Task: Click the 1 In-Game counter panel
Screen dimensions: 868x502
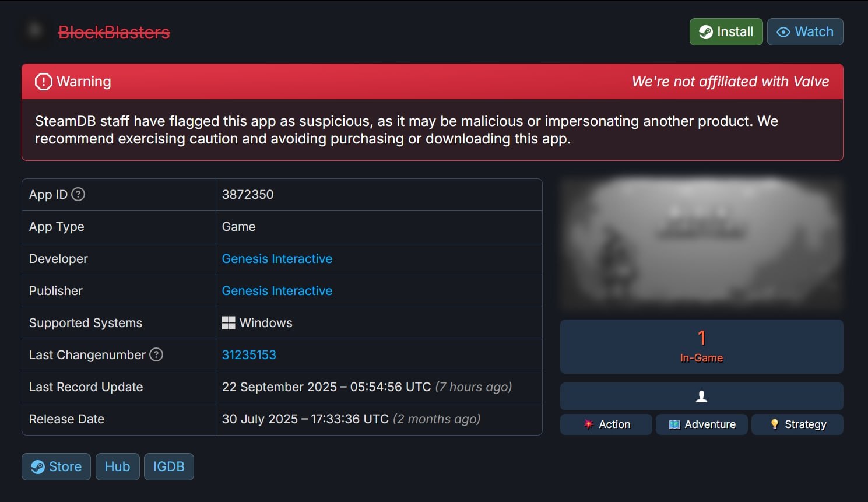Action: click(x=701, y=346)
